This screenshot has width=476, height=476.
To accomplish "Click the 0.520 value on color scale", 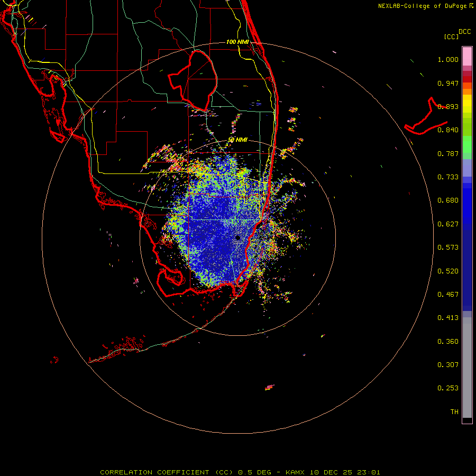I will coord(448,271).
